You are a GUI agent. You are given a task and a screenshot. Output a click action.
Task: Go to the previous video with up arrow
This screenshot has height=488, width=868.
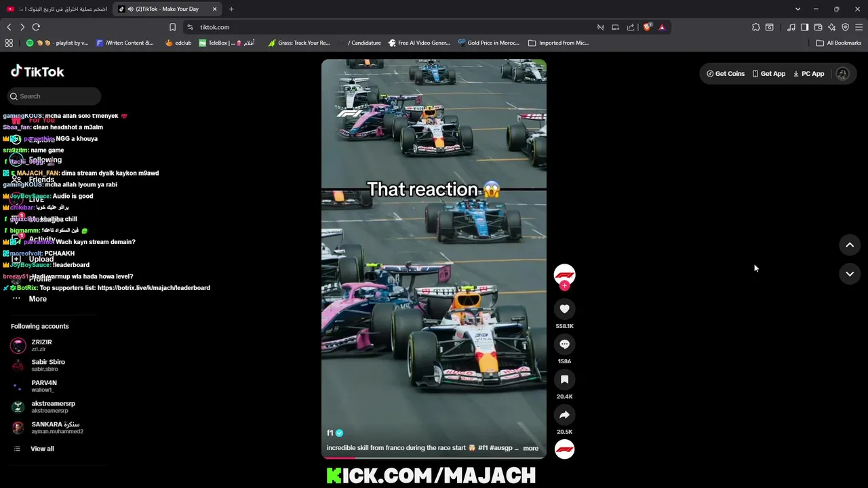[x=850, y=245]
